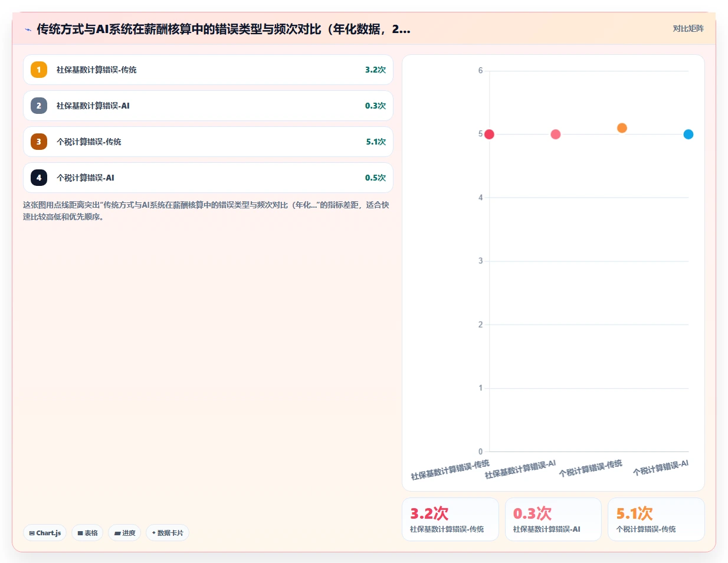Click the 进度 tag
The width and height of the screenshot is (728, 563).
pyautogui.click(x=124, y=533)
